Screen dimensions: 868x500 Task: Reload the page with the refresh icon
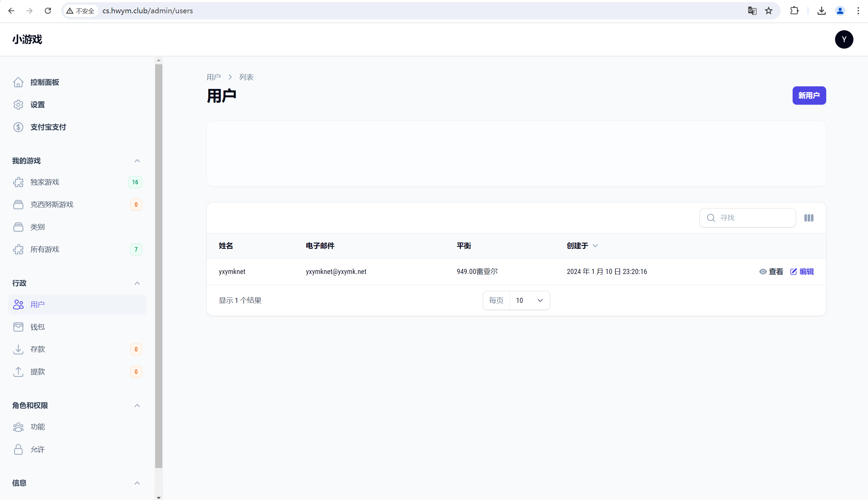[x=48, y=11]
